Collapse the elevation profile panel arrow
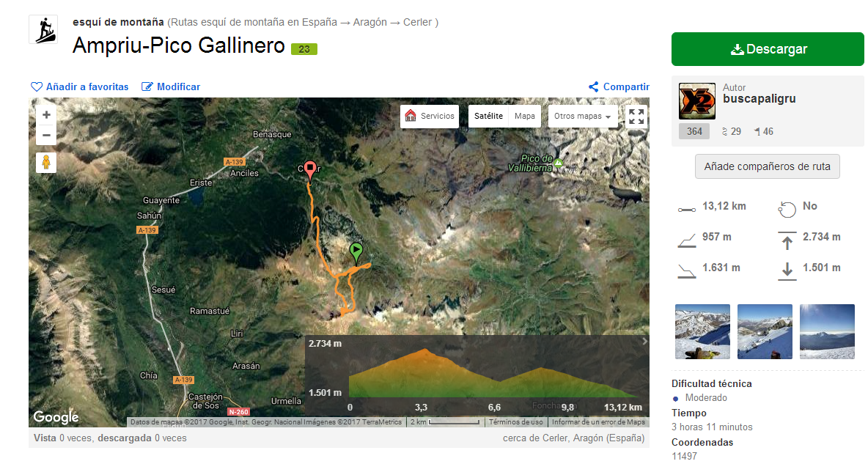Screen dimensions: 868x464 coord(644,342)
